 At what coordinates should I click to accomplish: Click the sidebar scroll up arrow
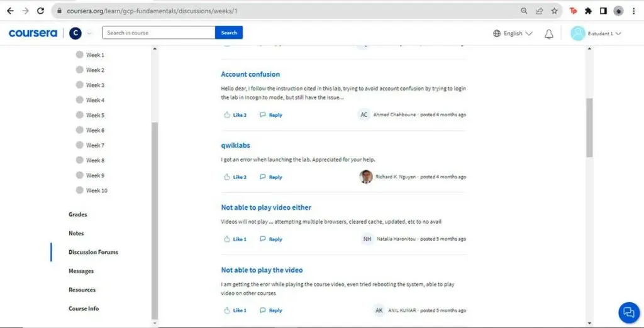tap(155, 49)
